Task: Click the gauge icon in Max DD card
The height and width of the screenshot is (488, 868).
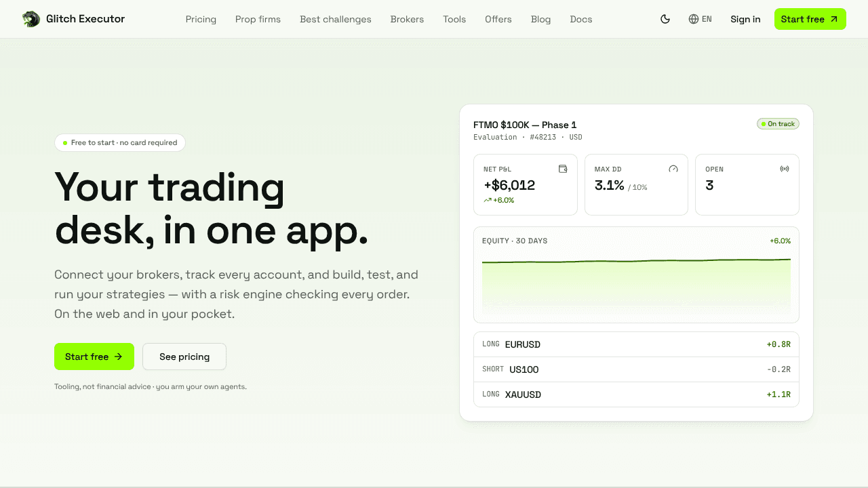Action: [x=673, y=169]
